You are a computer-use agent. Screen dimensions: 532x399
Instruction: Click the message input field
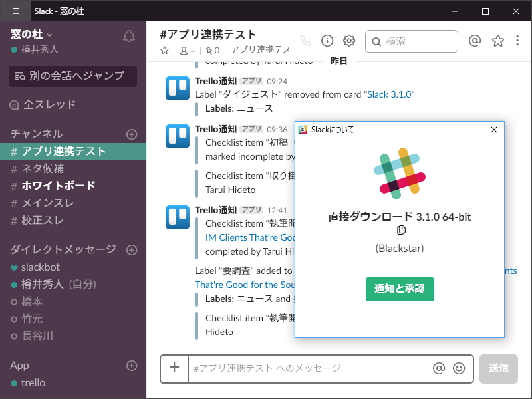pyautogui.click(x=299, y=369)
